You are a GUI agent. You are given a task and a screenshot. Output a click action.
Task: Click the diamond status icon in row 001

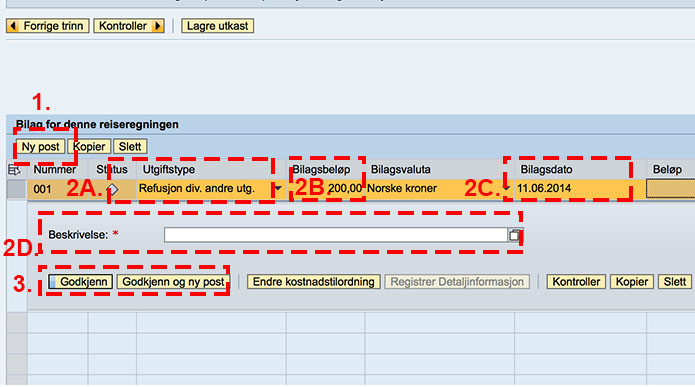pos(113,190)
